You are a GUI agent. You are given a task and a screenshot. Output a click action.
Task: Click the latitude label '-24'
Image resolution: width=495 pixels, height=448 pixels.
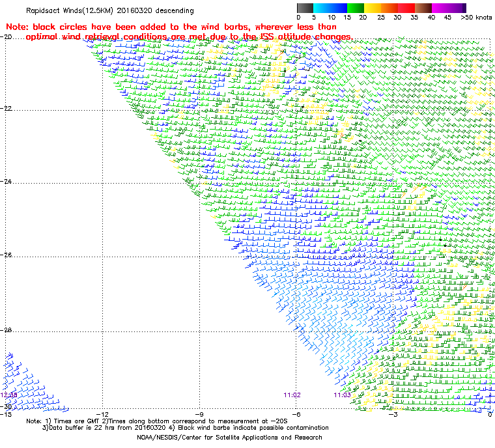(6, 182)
